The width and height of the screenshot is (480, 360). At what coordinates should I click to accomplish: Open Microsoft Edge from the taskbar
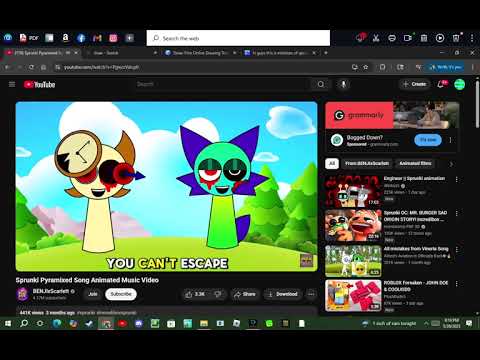pyautogui.click(x=57, y=323)
